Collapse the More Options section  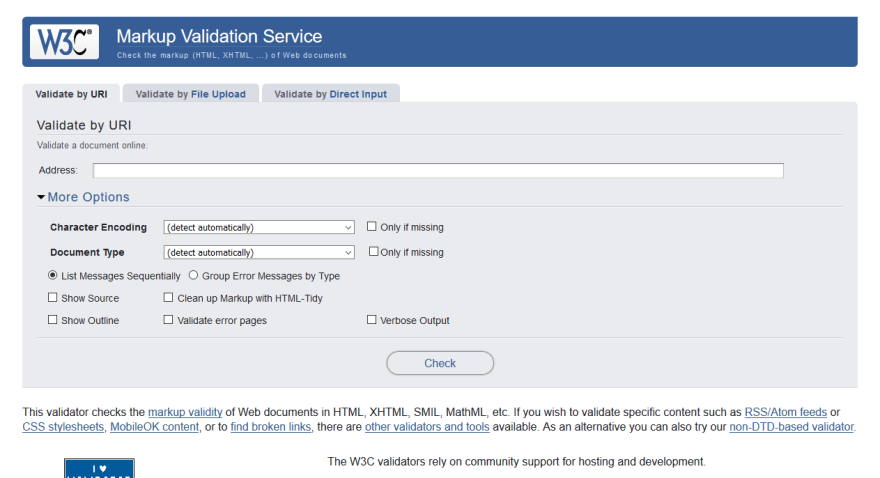point(84,197)
